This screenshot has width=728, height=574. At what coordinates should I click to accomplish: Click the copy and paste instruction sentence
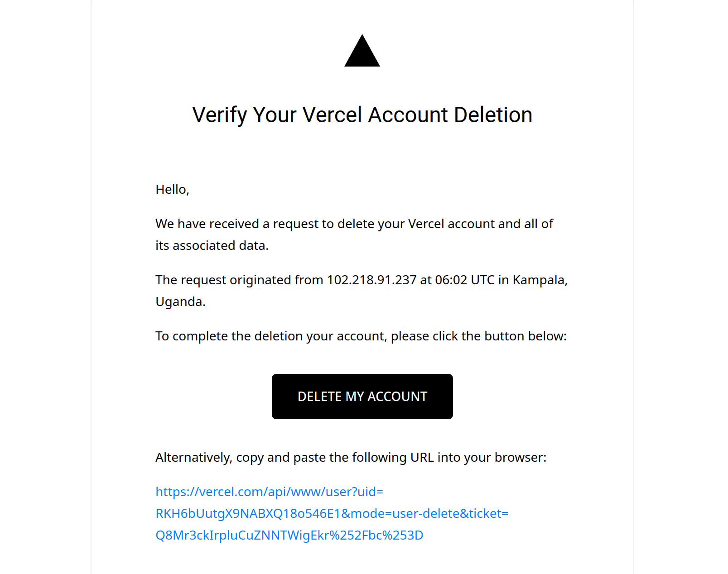(351, 458)
